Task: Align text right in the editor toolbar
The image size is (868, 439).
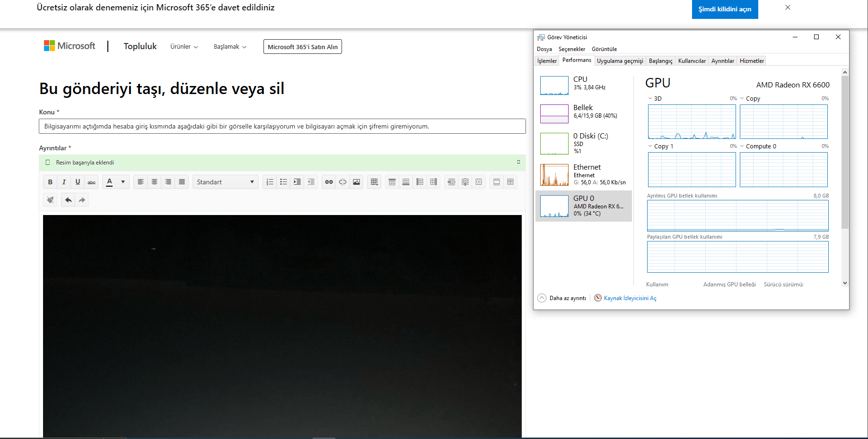Action: pos(168,182)
